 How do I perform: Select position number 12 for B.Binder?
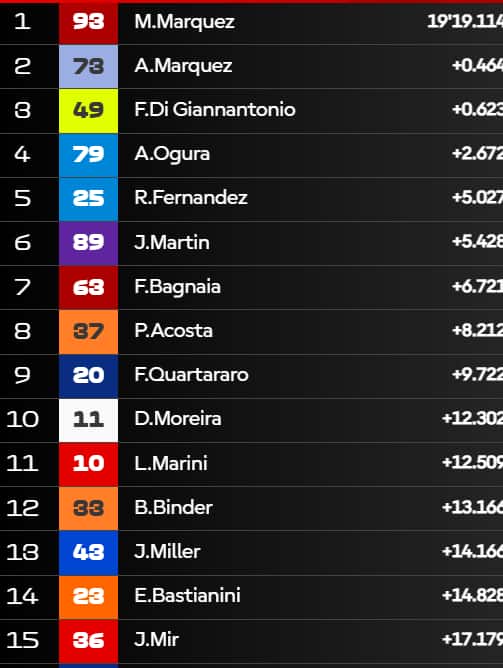[23, 508]
